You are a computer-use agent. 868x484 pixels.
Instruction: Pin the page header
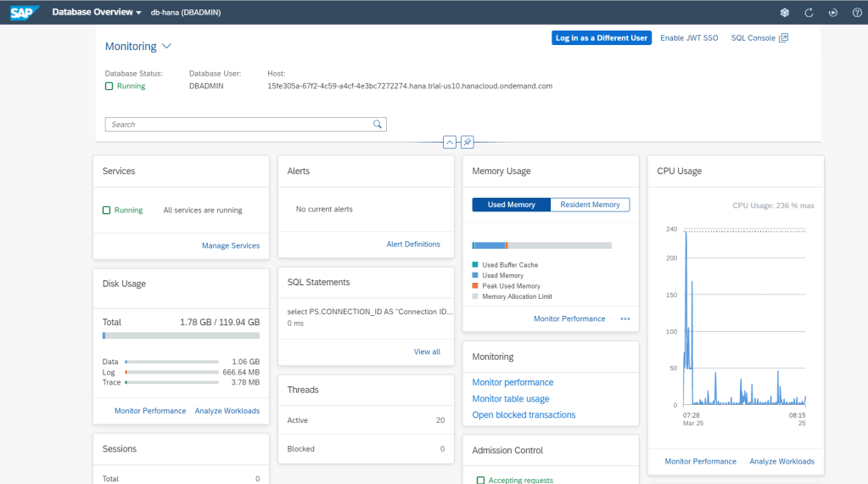(x=468, y=142)
